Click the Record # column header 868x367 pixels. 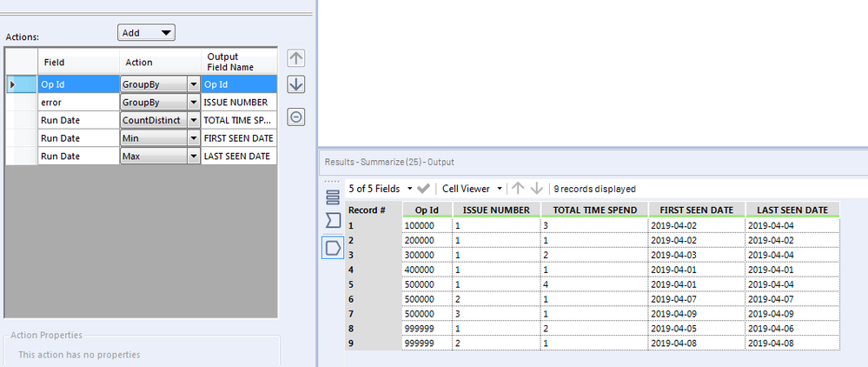[x=374, y=210]
